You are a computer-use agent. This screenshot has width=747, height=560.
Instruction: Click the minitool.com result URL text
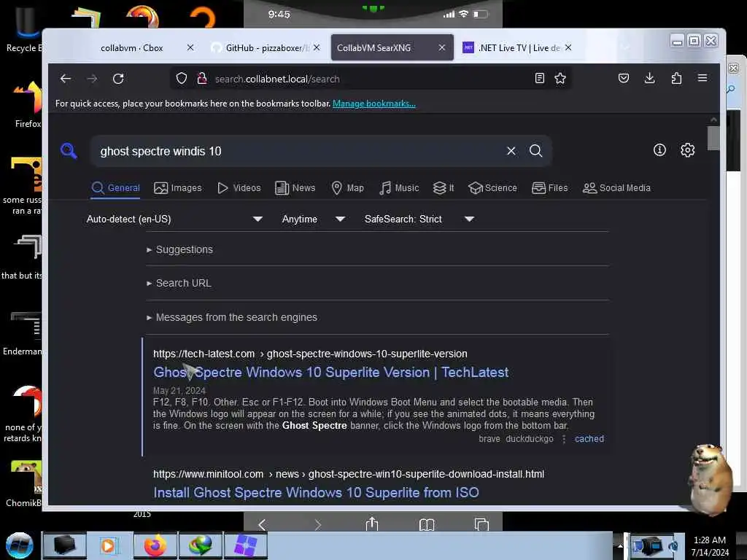pos(348,474)
